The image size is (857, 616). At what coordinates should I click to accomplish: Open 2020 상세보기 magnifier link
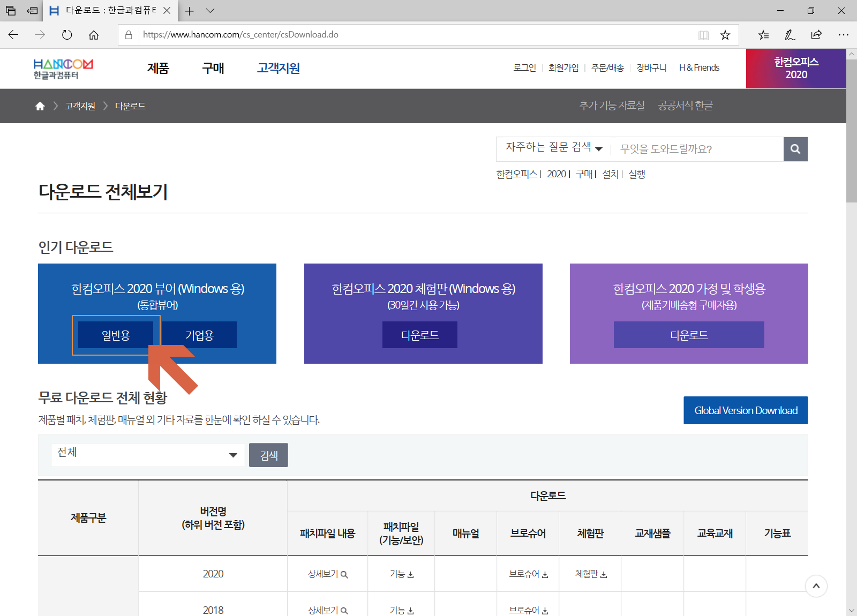coord(328,574)
